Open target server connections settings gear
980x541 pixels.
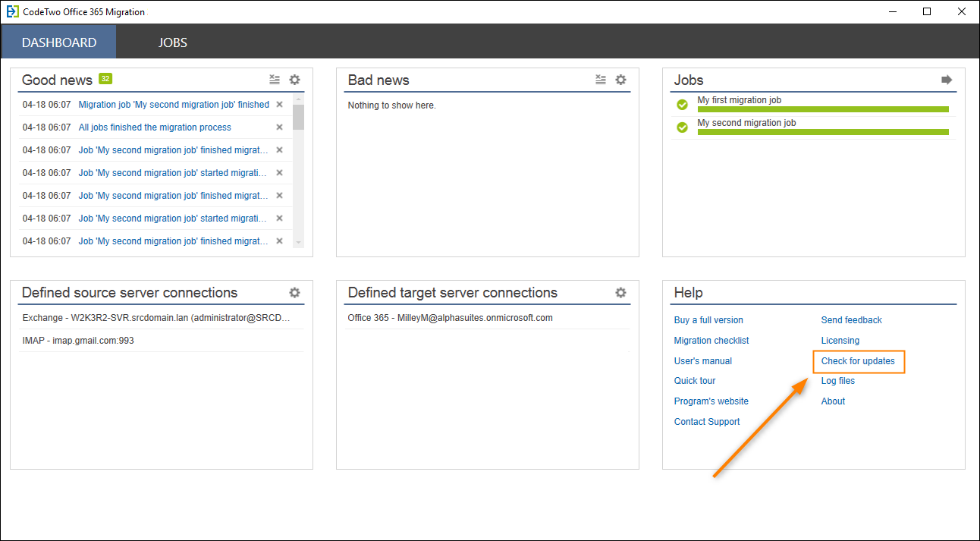(620, 293)
